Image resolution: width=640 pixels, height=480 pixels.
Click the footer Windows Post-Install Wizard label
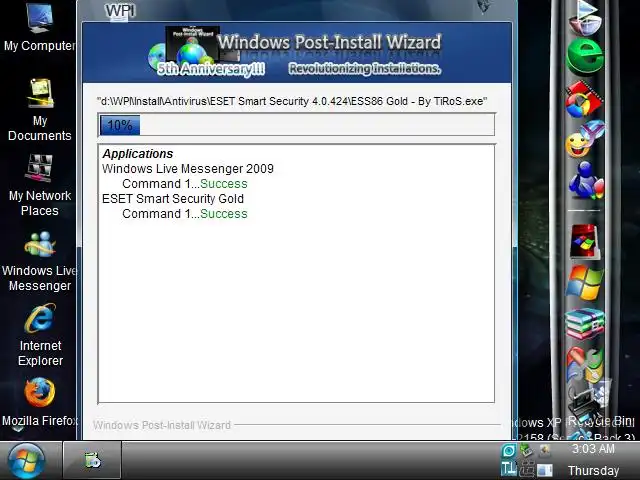coord(162,425)
